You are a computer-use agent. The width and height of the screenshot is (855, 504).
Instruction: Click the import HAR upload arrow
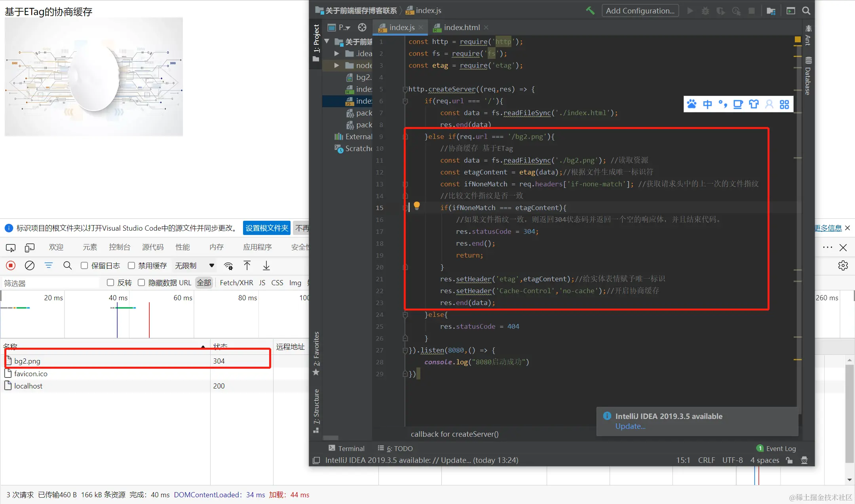coord(247,265)
